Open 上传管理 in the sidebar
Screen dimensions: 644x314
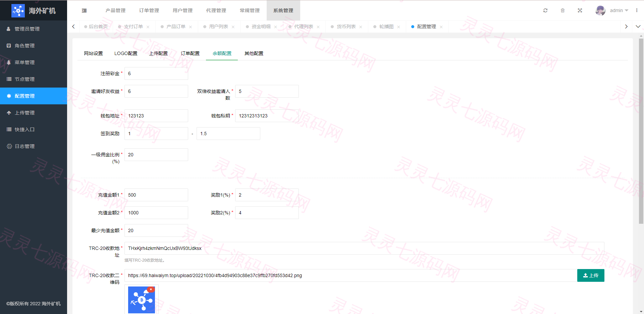click(x=34, y=113)
